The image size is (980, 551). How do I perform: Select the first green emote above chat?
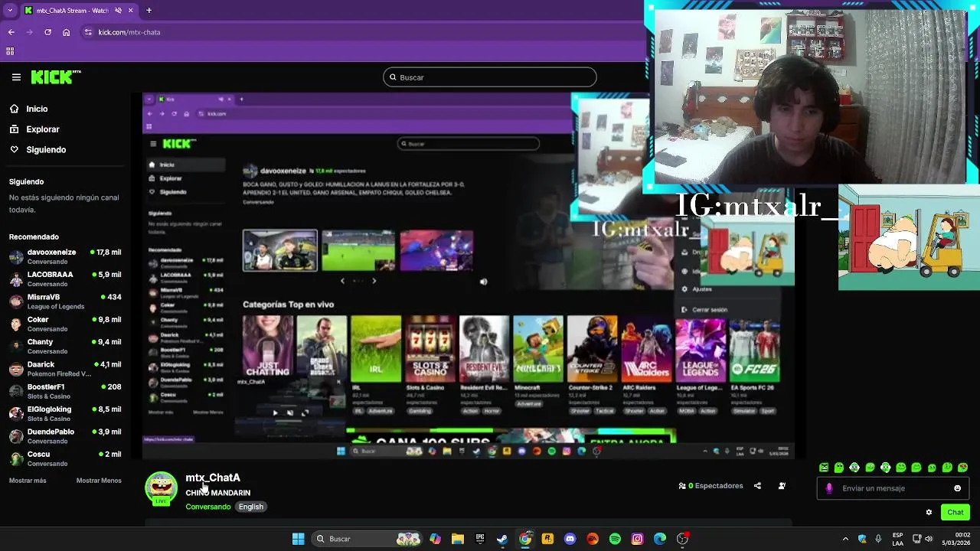(x=824, y=468)
